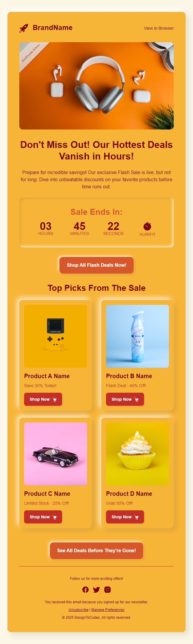Screen dimensions: 193x644
Task: Click the cart icon on Product B's Shop Now
Action: pyautogui.click(x=137, y=399)
